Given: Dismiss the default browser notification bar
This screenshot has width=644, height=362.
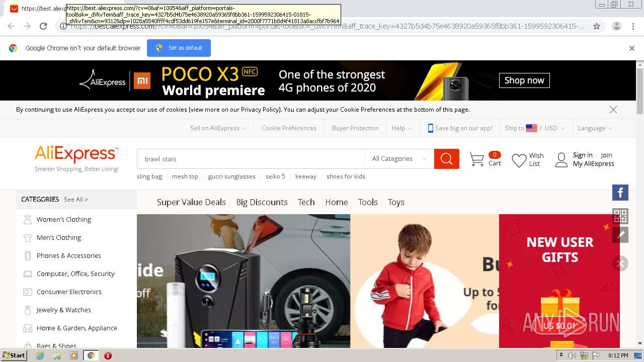Looking at the screenshot, I should coord(631,48).
